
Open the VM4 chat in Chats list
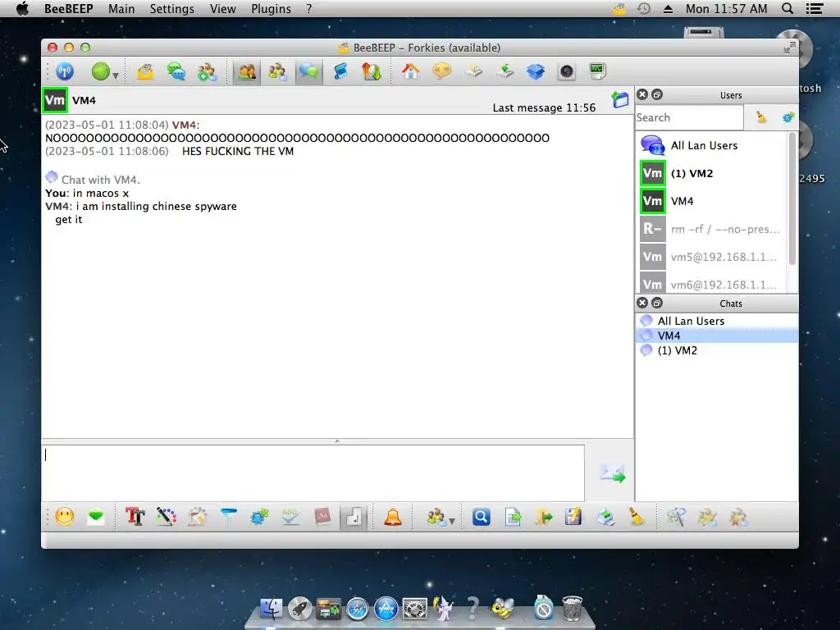click(717, 336)
